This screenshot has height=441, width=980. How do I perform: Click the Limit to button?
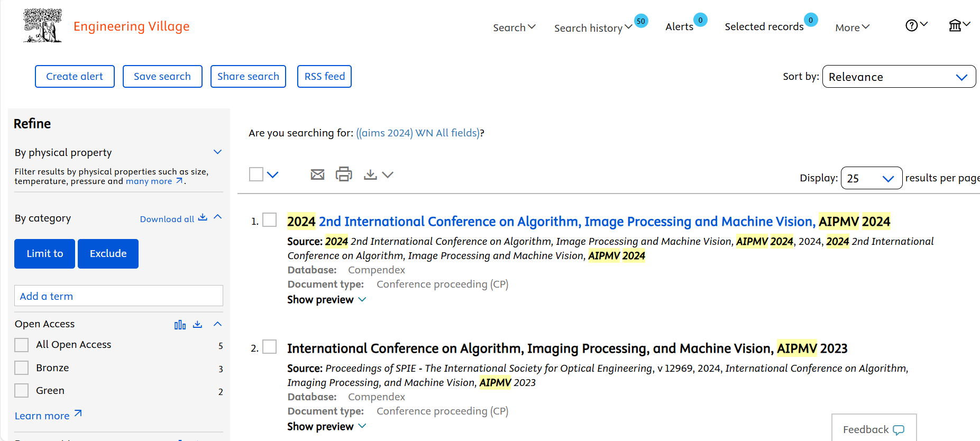pyautogui.click(x=44, y=253)
